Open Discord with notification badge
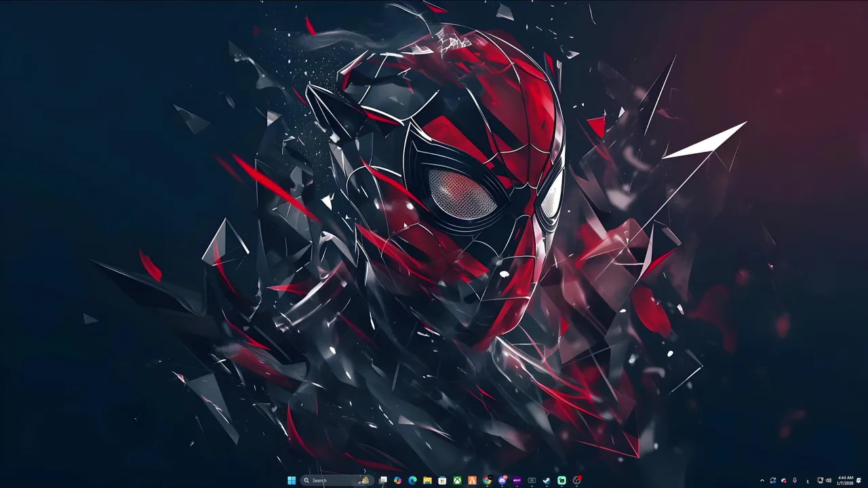Image resolution: width=868 pixels, height=488 pixels. coord(502,481)
